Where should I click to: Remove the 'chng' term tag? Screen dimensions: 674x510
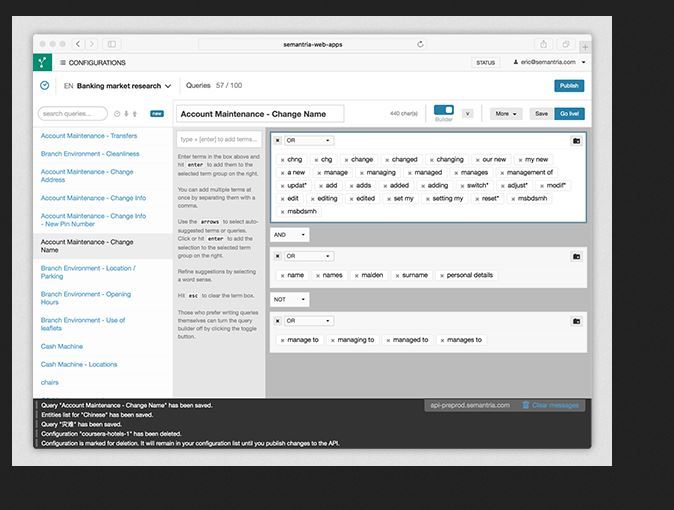(x=282, y=160)
